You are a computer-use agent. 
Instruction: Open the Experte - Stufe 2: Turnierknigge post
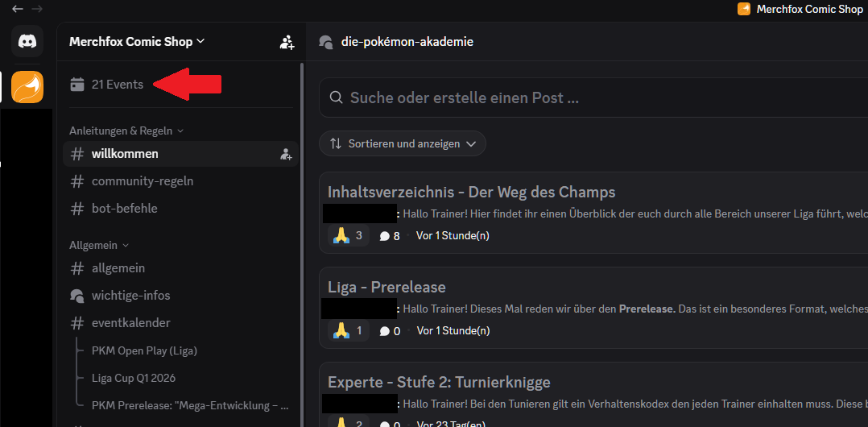[x=439, y=382]
